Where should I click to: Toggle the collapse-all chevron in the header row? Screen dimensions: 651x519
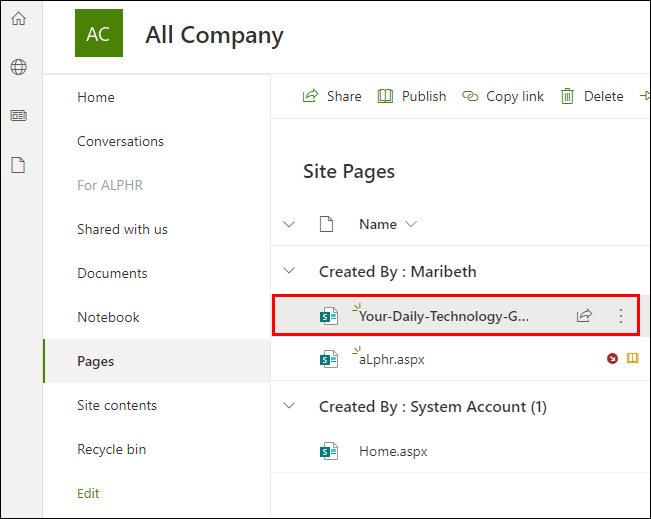click(x=290, y=224)
